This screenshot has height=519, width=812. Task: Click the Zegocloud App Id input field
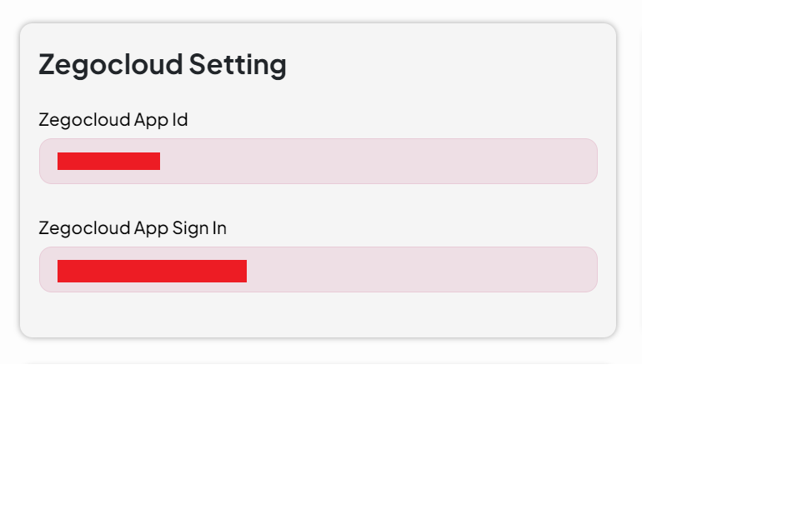click(318, 161)
